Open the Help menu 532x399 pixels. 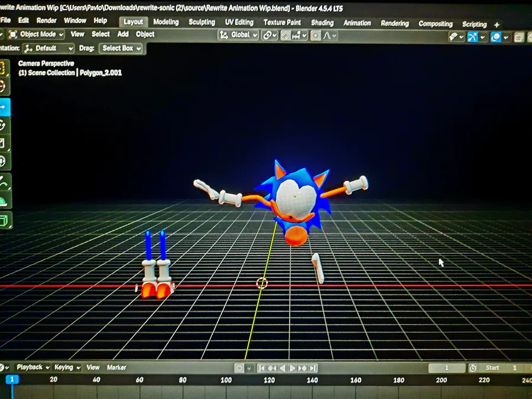click(x=100, y=21)
